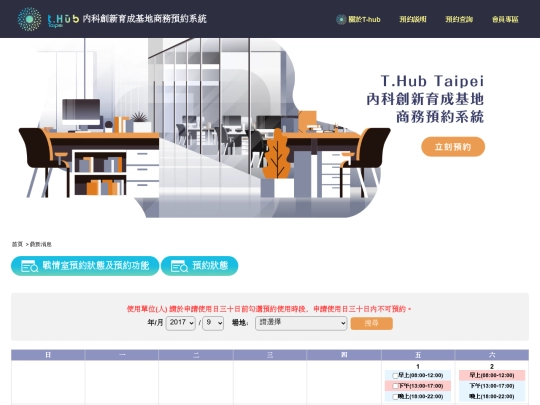Viewport: 540px width, 405px height.
Task: Open the 關於T-hub menu item
Action: click(359, 19)
